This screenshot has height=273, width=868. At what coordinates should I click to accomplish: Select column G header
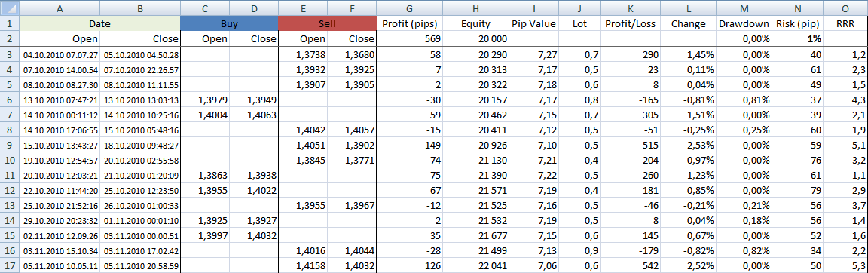[x=409, y=8]
